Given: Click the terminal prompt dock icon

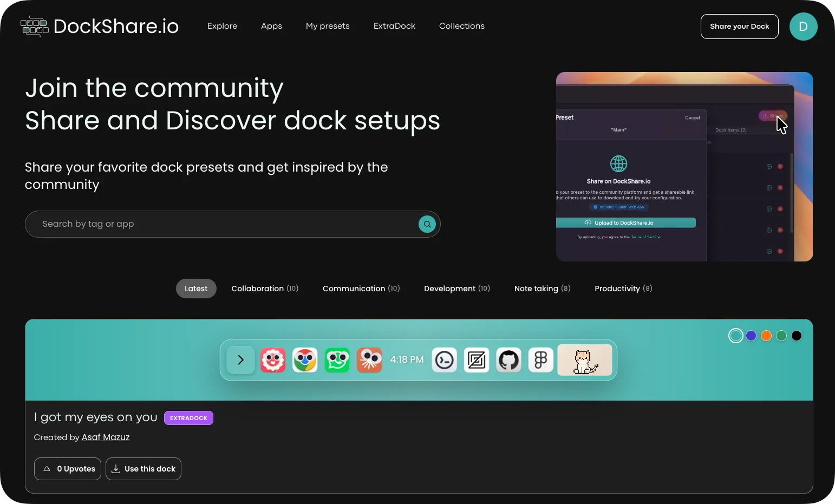Looking at the screenshot, I should 445,360.
